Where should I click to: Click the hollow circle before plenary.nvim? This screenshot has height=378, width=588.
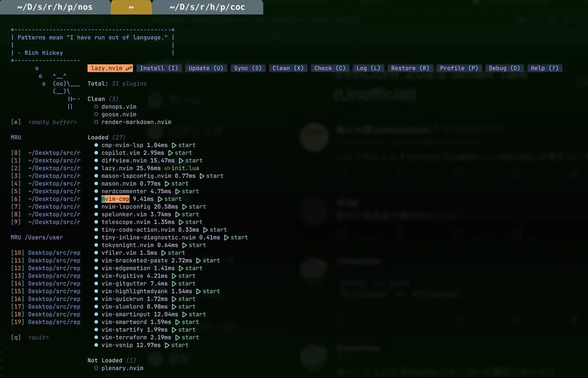[96, 368]
